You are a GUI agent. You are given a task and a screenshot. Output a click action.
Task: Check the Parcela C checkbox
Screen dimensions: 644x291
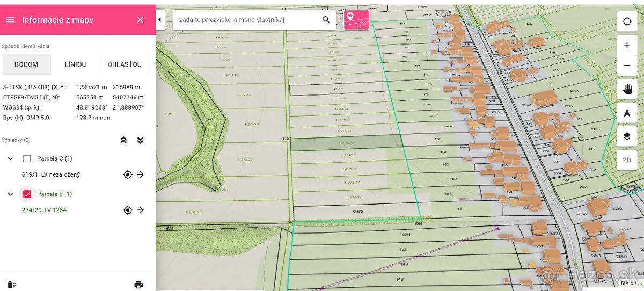click(27, 158)
